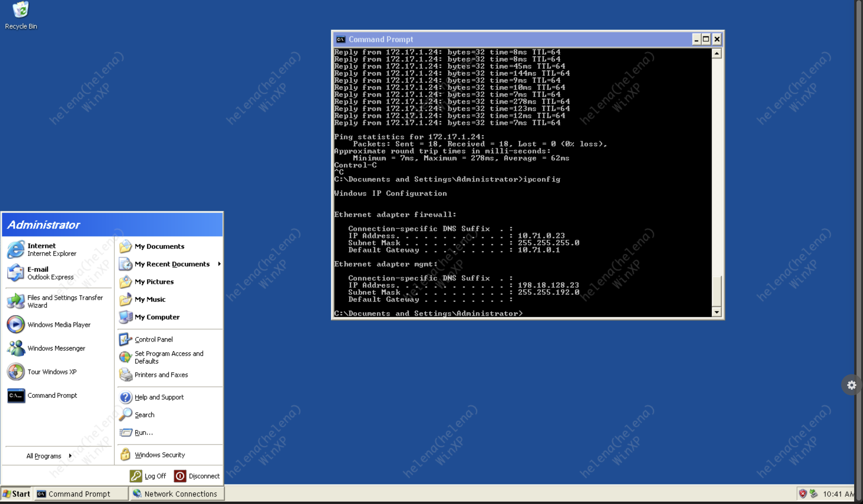The image size is (863, 504).
Task: Open Internet Explorer from Start menu
Action: click(41, 249)
